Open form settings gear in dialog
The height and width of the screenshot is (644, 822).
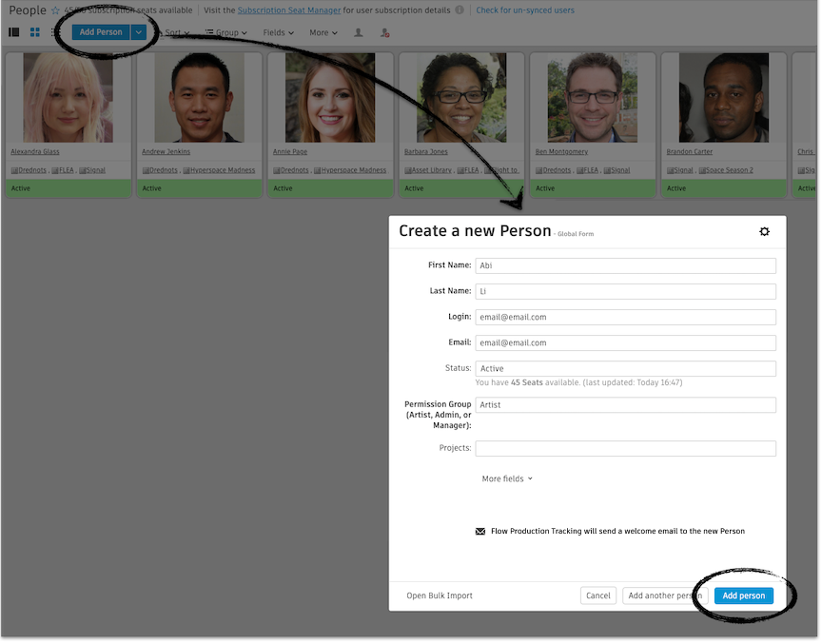pyautogui.click(x=764, y=231)
